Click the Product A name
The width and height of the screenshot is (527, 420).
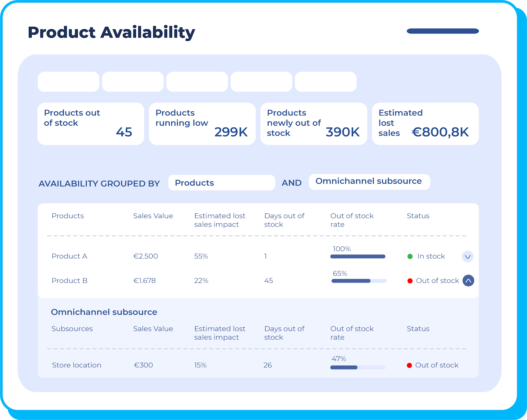pyautogui.click(x=69, y=256)
